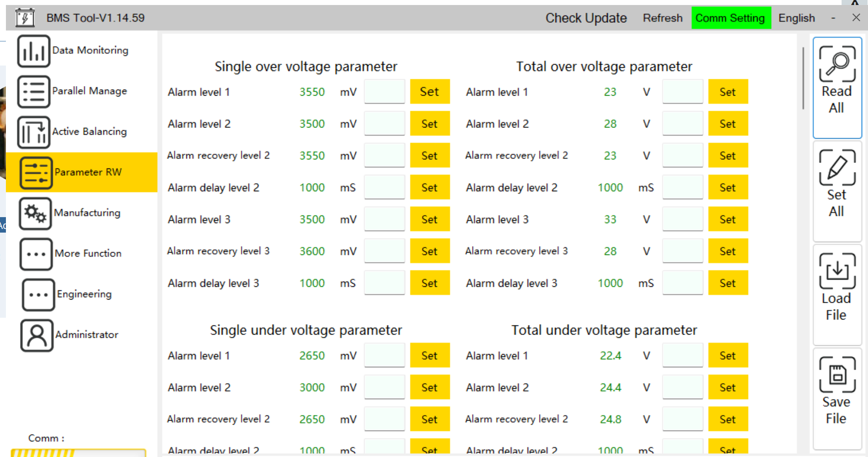Click Total over voltage Alarm level 3 input

click(682, 219)
